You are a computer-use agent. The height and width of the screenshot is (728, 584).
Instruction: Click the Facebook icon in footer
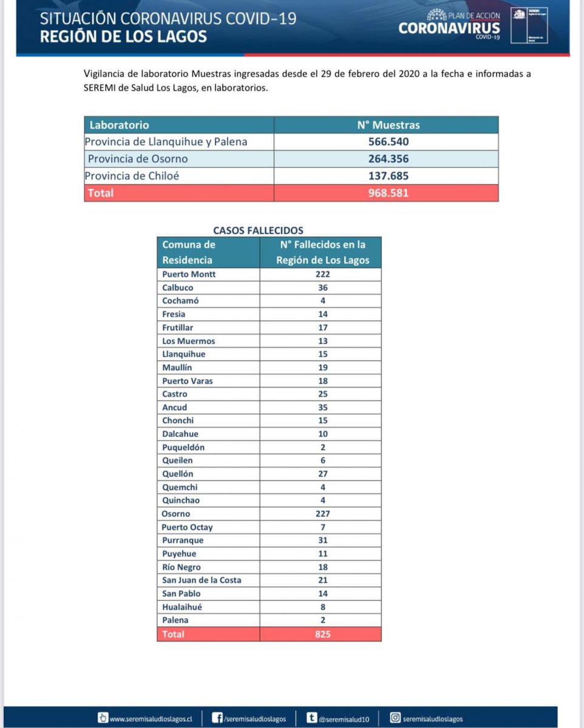(217, 718)
